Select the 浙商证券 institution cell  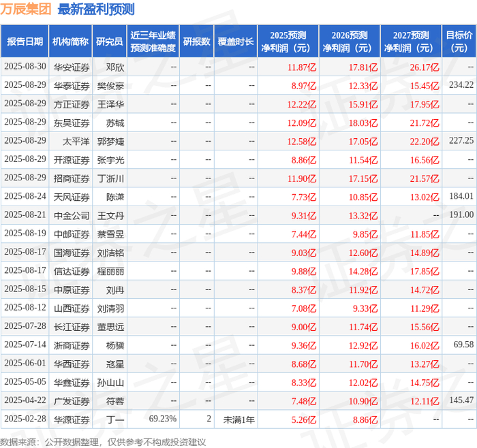coord(72,345)
